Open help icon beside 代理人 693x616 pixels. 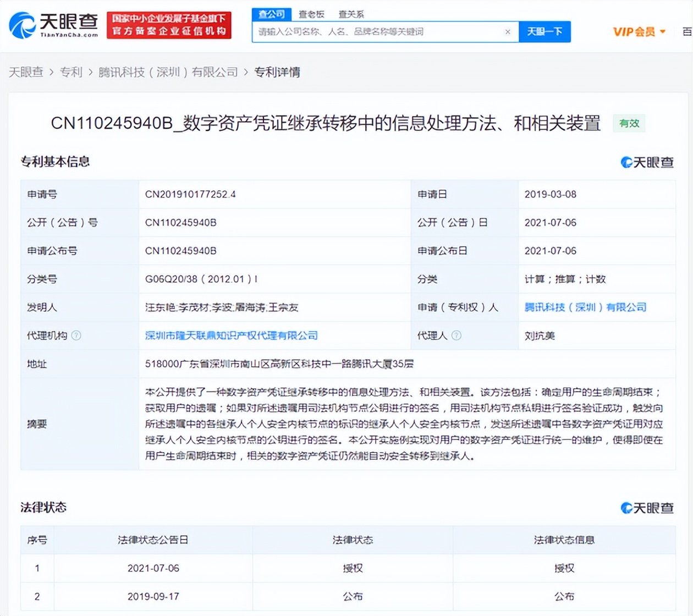456,335
